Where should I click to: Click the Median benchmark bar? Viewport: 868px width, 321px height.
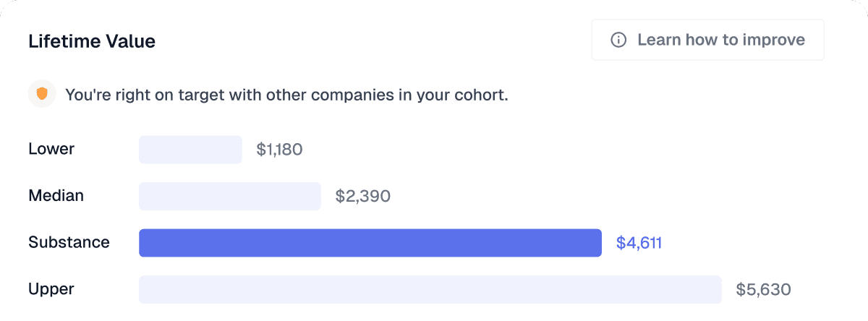[229, 196]
